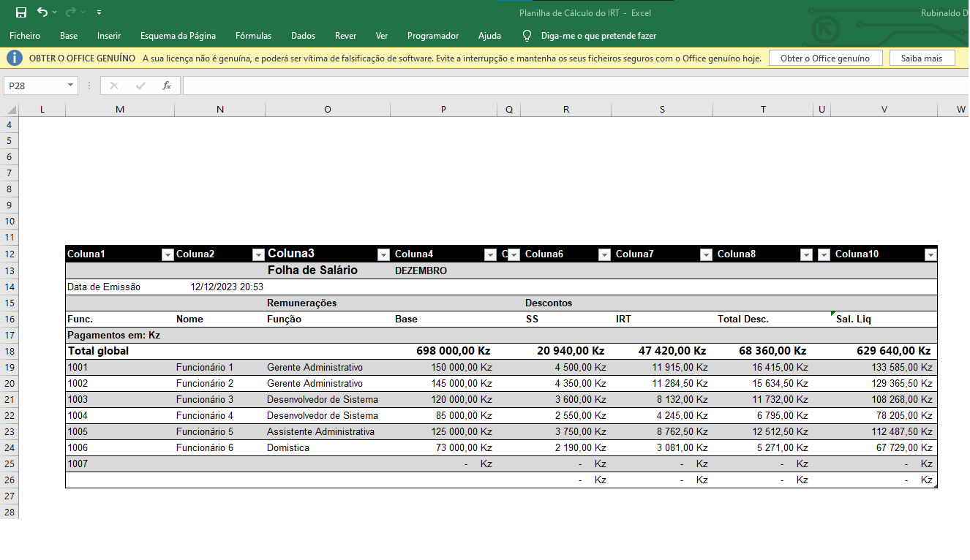
Task: Click the license warning info icon
Action: point(16,58)
